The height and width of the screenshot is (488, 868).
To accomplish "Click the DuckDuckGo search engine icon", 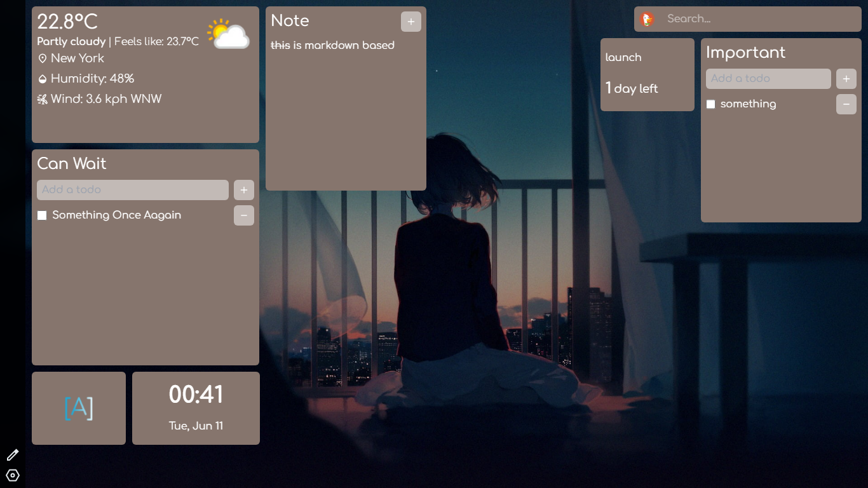I will coord(647,19).
